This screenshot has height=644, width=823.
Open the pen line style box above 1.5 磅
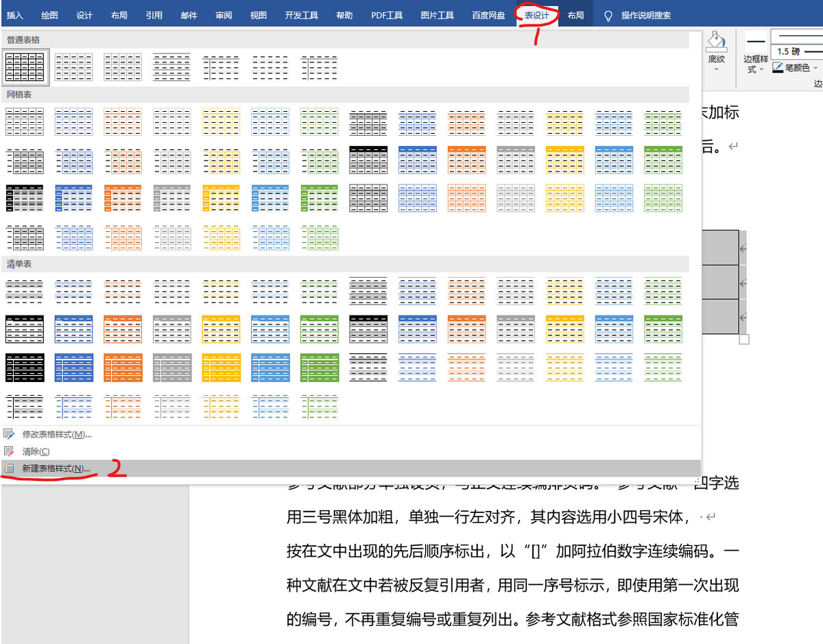pos(797,36)
